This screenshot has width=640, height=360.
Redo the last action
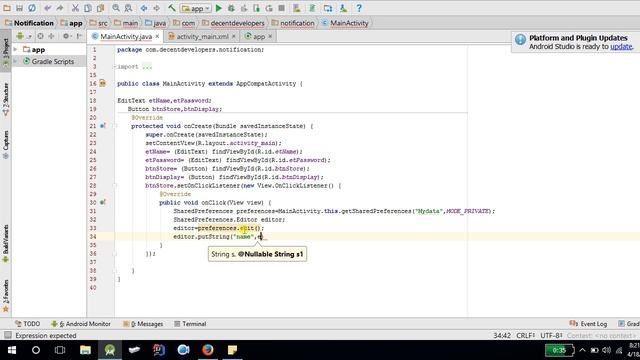coord(60,8)
